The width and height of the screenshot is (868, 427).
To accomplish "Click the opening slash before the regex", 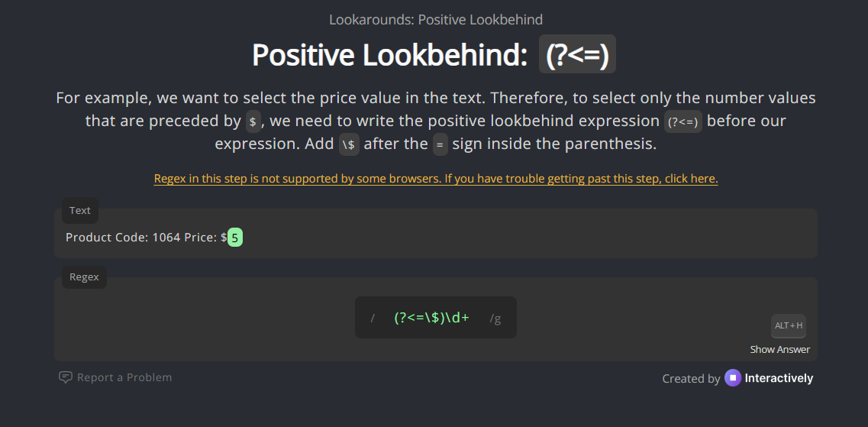I will tap(373, 319).
